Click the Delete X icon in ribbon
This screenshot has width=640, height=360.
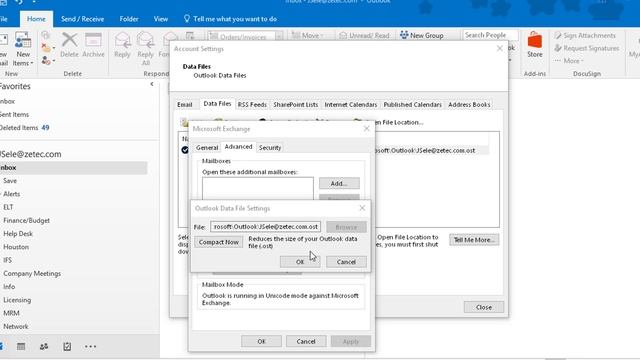69,40
